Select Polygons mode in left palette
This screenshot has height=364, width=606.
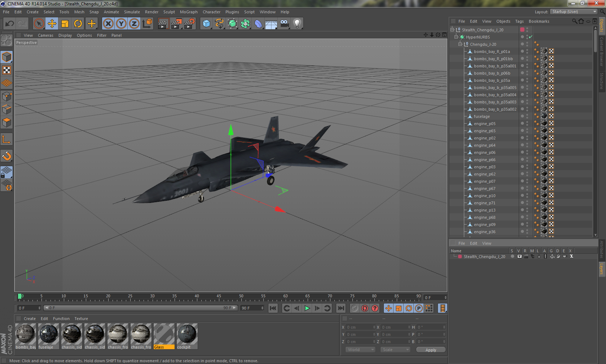click(6, 123)
